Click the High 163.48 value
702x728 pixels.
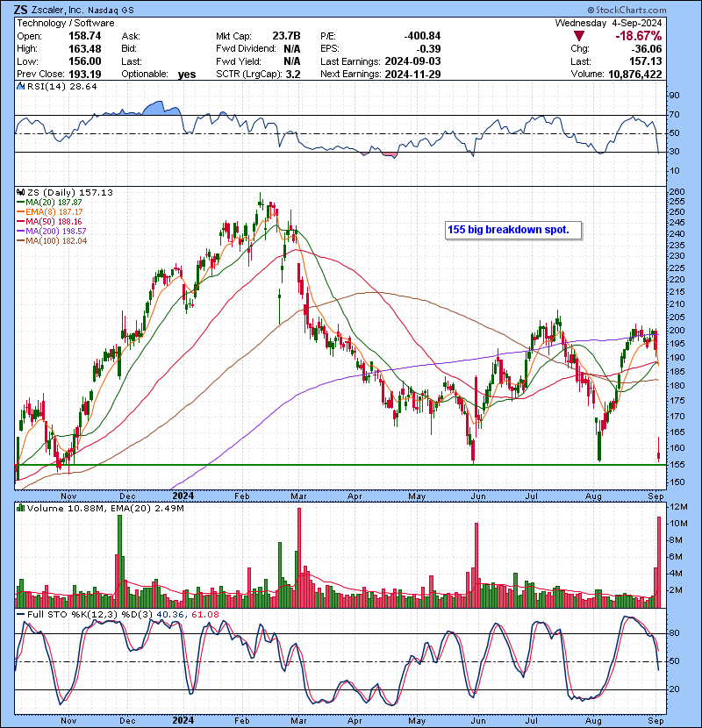85,49
